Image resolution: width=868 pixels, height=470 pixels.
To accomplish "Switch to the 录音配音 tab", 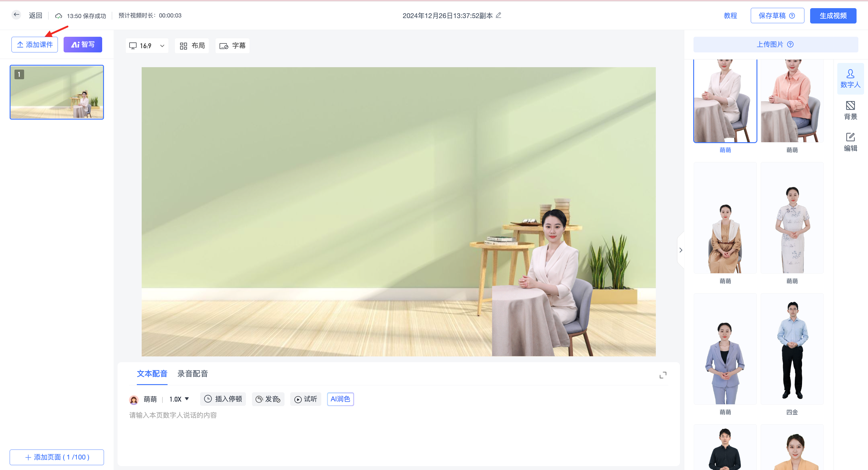I will tap(193, 374).
